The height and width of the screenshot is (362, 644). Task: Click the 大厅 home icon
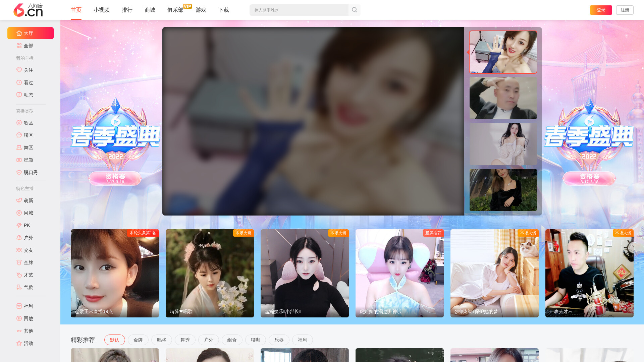19,33
